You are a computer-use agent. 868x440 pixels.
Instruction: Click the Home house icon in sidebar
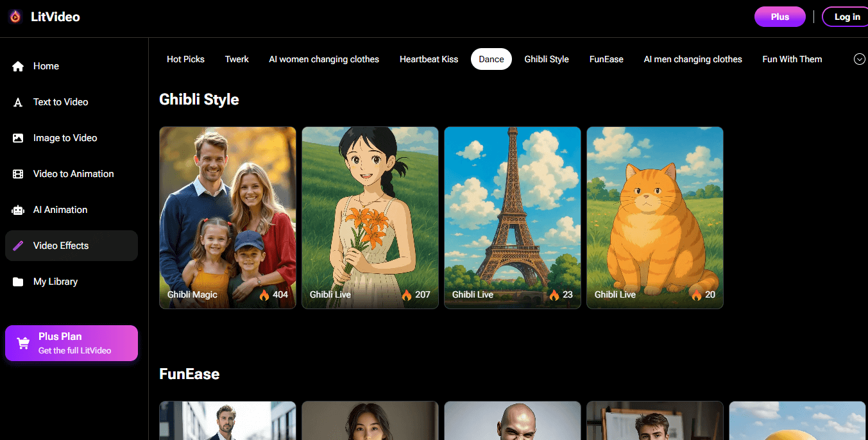click(18, 66)
